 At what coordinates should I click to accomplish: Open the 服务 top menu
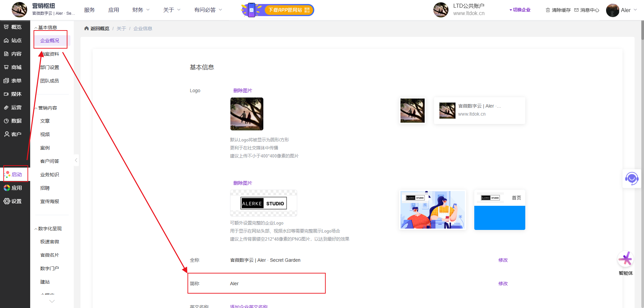point(90,10)
